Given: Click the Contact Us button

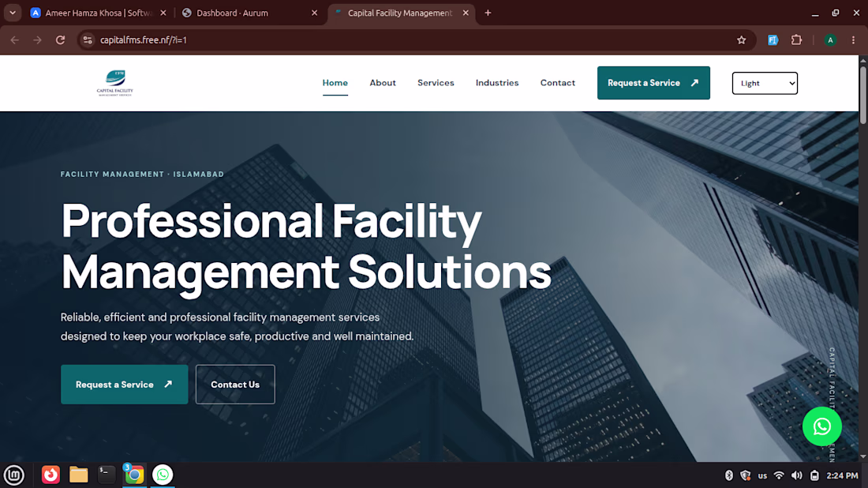Looking at the screenshot, I should [x=235, y=385].
